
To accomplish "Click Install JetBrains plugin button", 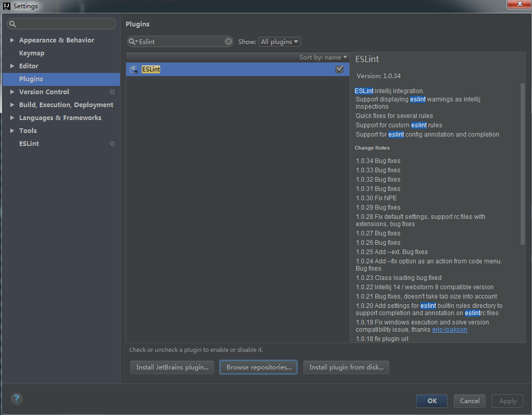I will (172, 367).
